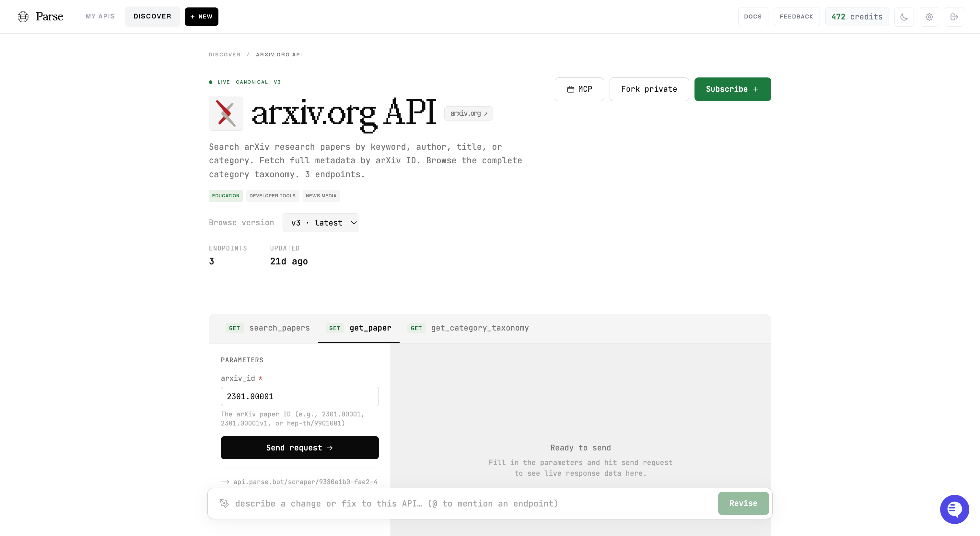Open the MCP button
This screenshot has width=980, height=536.
[x=579, y=89]
